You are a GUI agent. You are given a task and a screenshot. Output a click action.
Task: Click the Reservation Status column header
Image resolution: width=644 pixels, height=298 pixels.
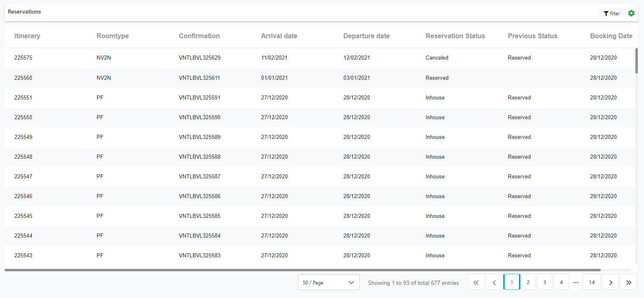[x=455, y=36]
